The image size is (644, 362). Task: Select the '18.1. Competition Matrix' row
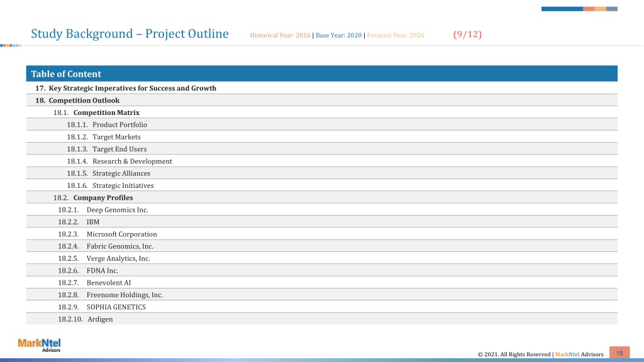point(321,112)
